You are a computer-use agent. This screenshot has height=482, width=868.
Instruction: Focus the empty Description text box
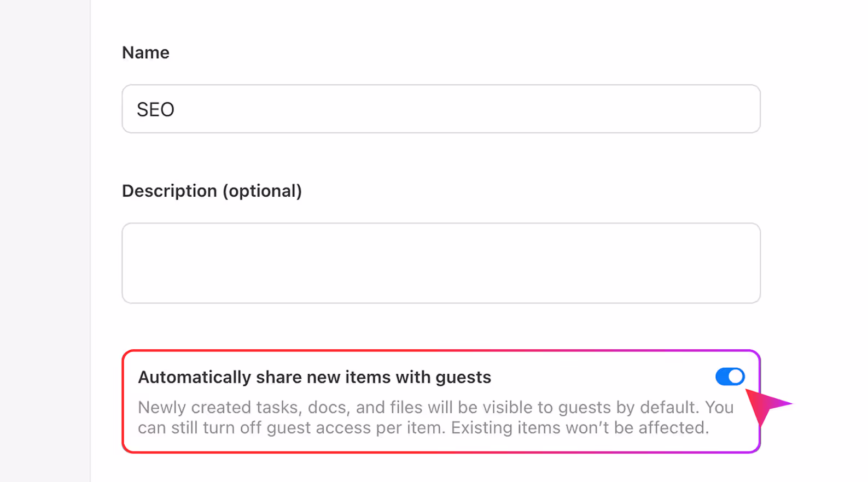[x=440, y=262]
